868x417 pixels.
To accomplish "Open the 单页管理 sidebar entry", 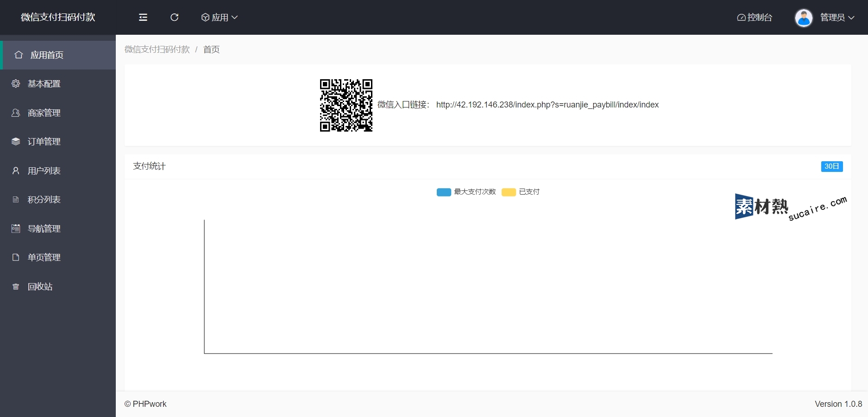I will [58, 258].
